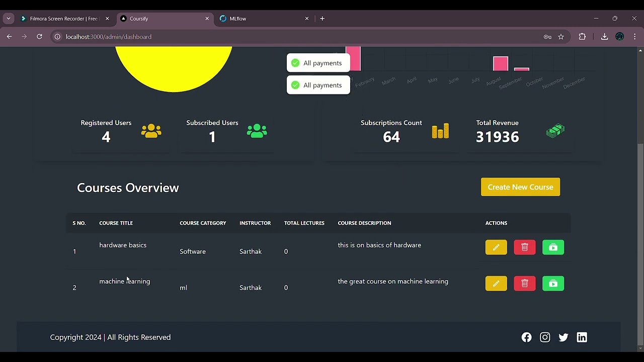Go back to previous page in browser
This screenshot has width=644, height=362.
(x=9, y=37)
